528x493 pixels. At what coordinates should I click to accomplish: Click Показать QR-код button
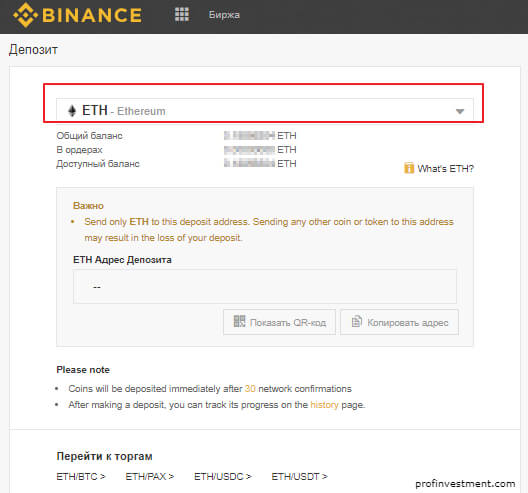[279, 322]
